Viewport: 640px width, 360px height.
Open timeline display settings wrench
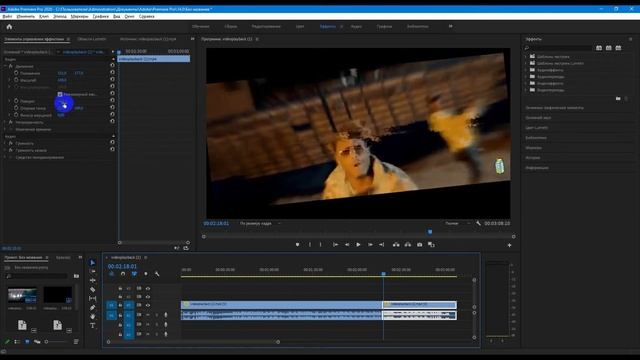[157, 274]
